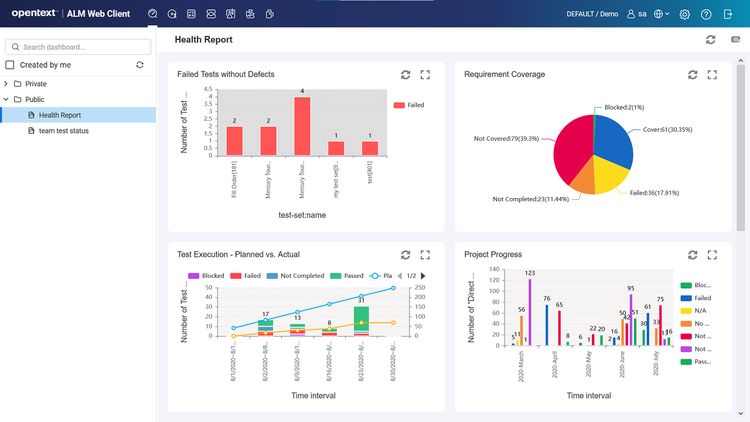
Task: Toggle No ... legend in Project Progress
Action: coord(695,323)
